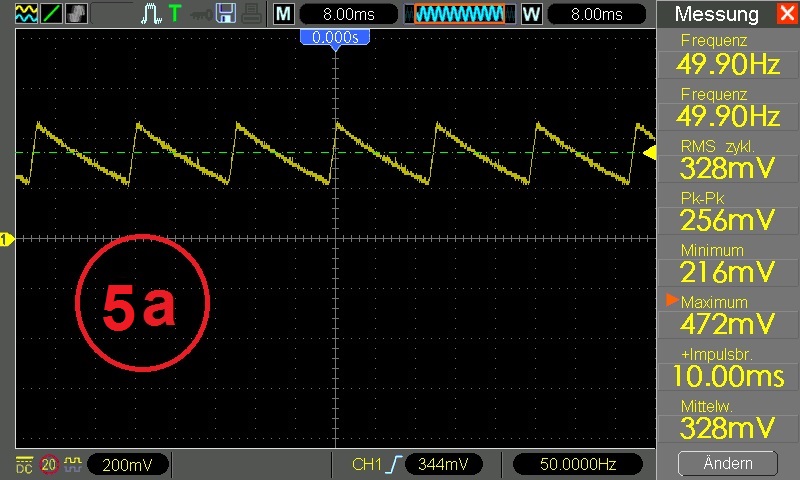Image resolution: width=800 pixels, height=480 pixels.
Task: Click the main timebase 8.00ms value
Action: pos(348,14)
